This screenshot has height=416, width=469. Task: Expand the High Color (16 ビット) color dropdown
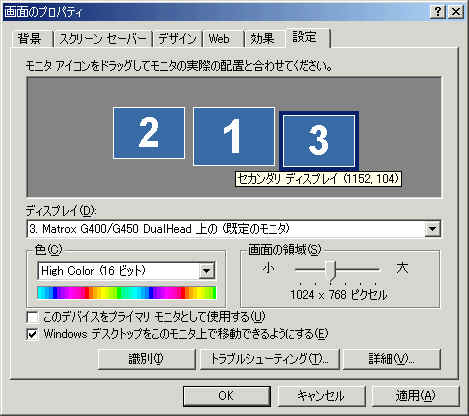click(x=207, y=271)
